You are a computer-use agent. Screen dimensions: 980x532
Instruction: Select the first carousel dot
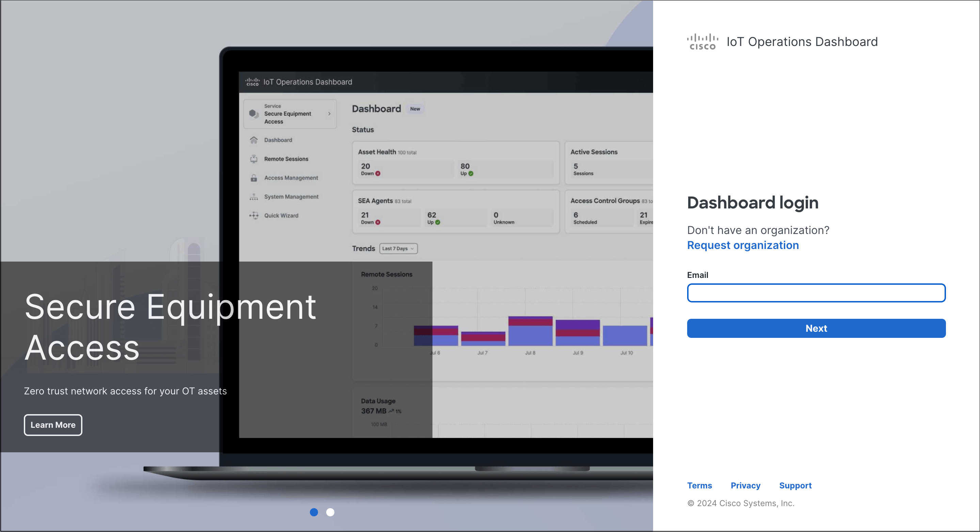coord(314,512)
